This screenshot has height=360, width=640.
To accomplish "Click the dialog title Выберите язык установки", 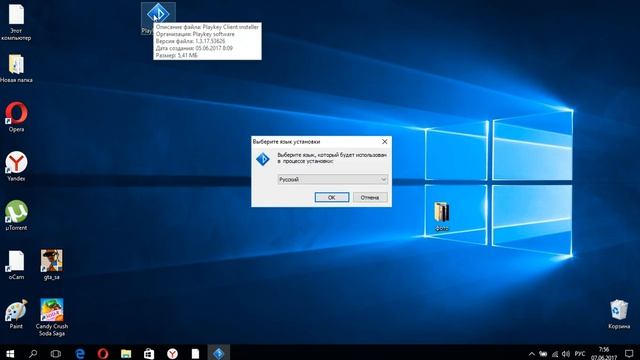I will tap(286, 142).
